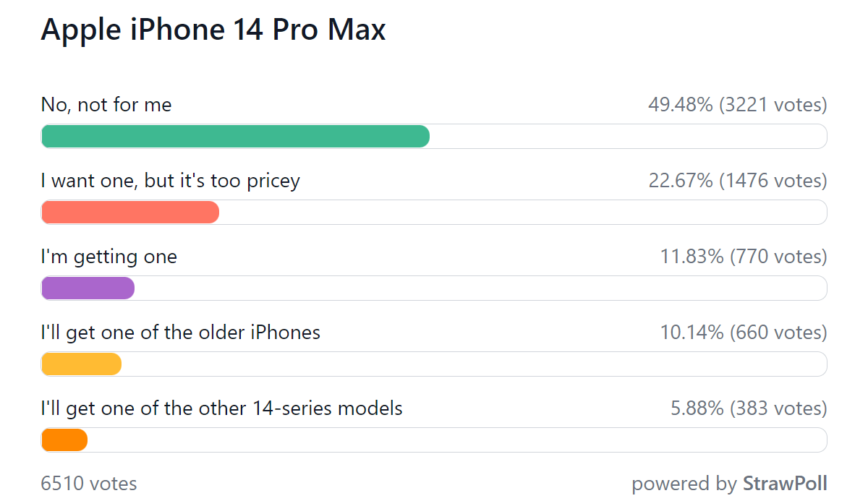Screen dimensions: 868x501
Task: Click the 5.88% (383 votes) result
Action: tap(749, 408)
